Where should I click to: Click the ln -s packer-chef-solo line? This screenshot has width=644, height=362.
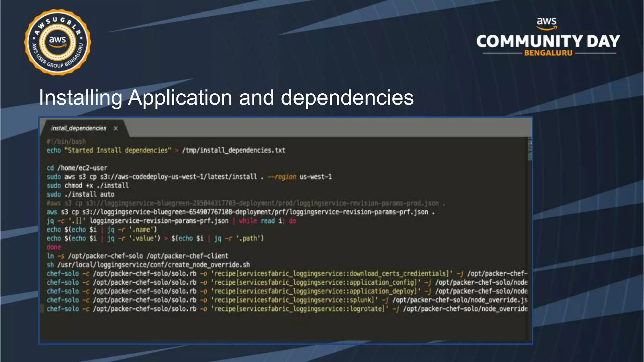click(137, 256)
